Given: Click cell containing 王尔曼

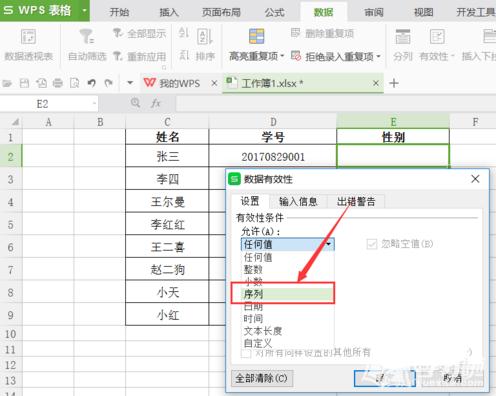Looking at the screenshot, I should click(167, 202).
